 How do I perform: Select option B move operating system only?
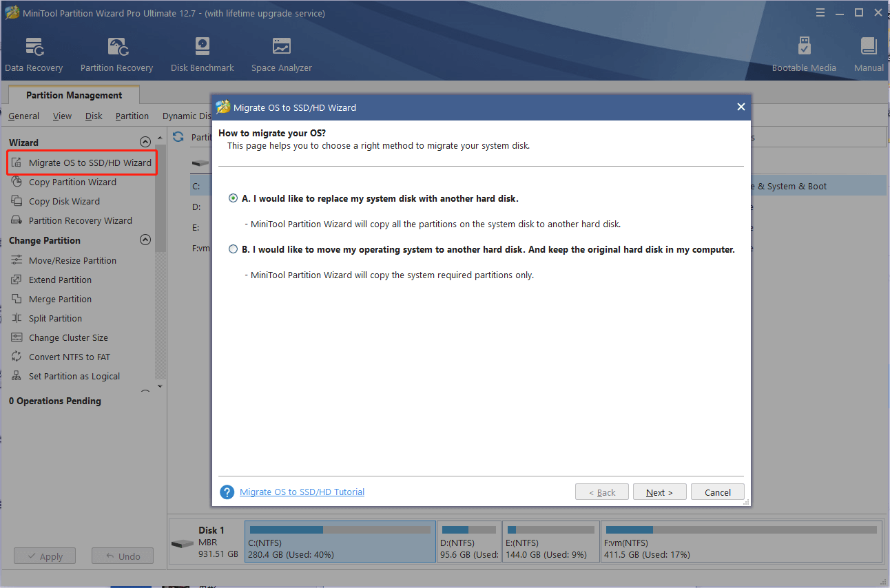233,249
